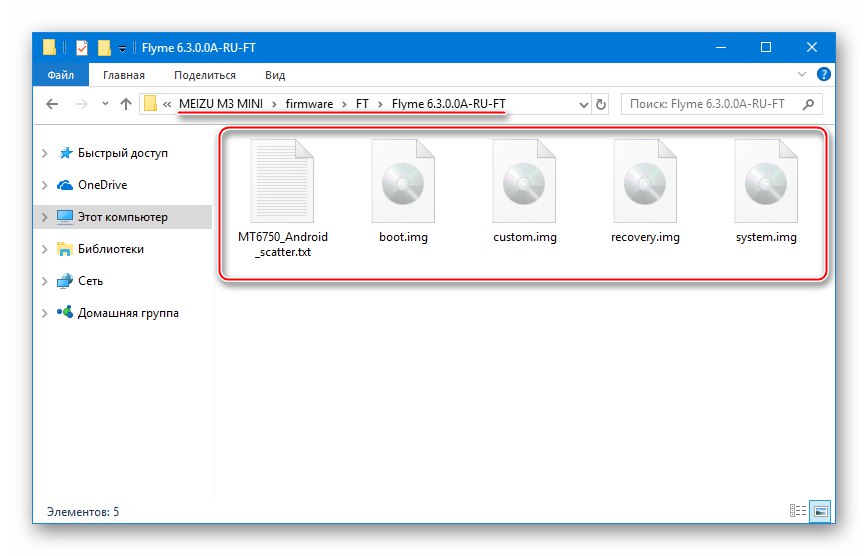Viewport: 868px width, 556px height.
Task: Click the system.img file name label
Action: pos(766,237)
